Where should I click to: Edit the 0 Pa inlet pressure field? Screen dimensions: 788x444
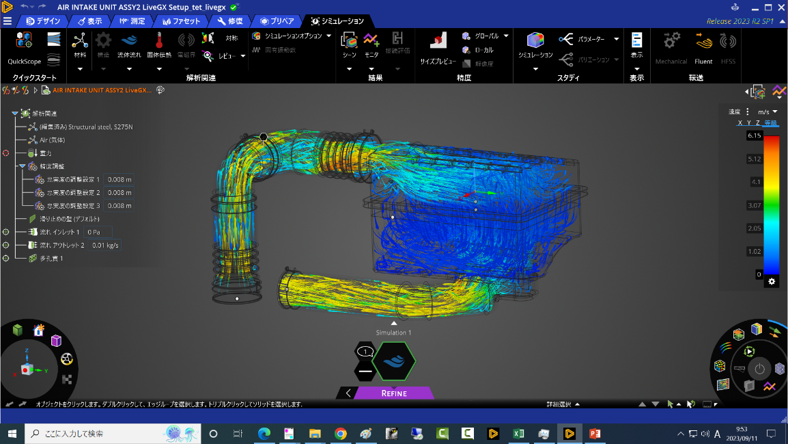(98, 232)
